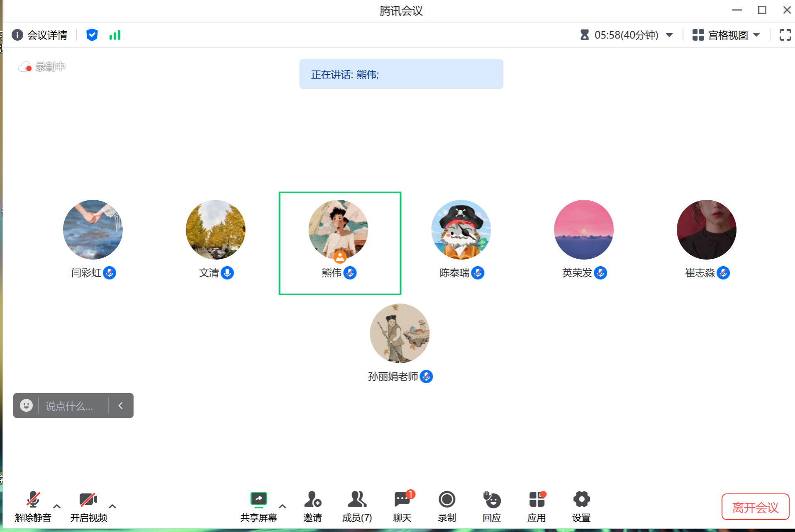Expand the audio options arrow
The image size is (795, 532).
[x=57, y=506]
